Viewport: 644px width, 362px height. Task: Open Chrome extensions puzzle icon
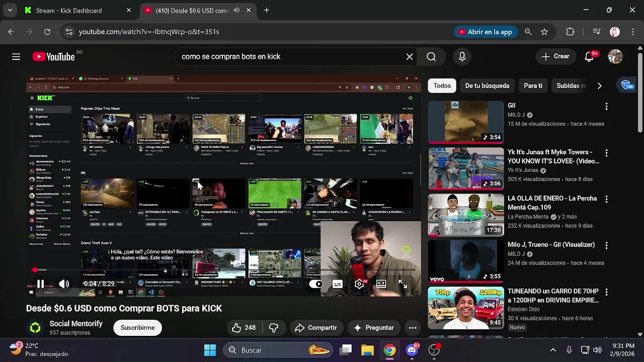pyautogui.click(x=570, y=32)
